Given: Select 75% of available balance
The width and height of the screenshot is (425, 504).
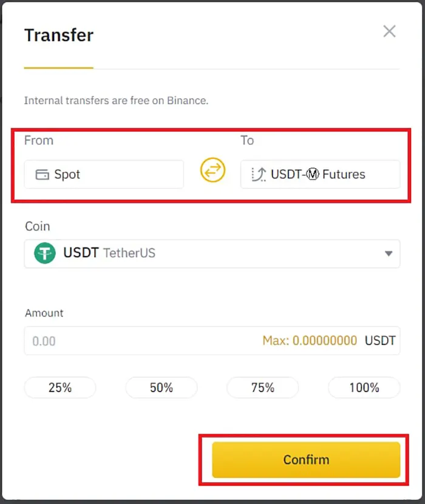Looking at the screenshot, I should [x=262, y=388].
